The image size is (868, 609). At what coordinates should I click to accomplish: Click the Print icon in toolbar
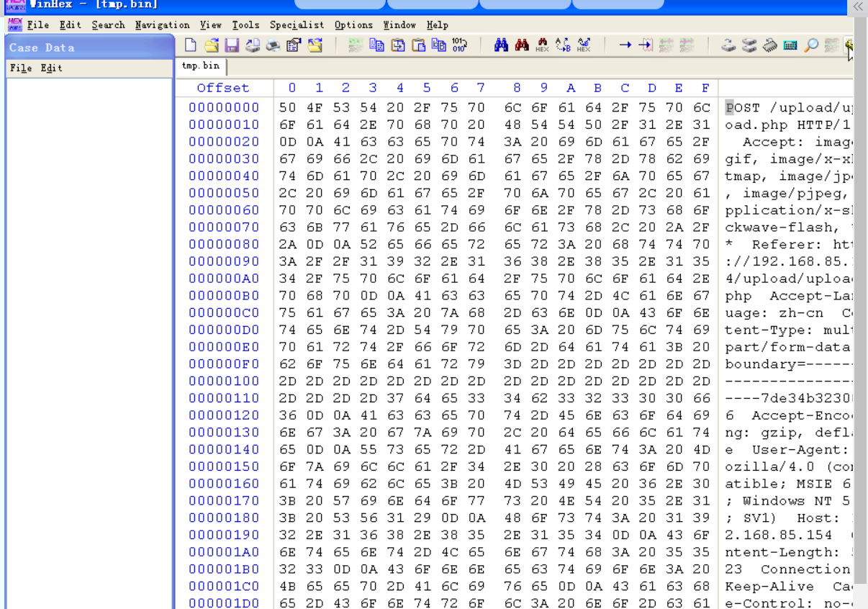pyautogui.click(x=273, y=45)
